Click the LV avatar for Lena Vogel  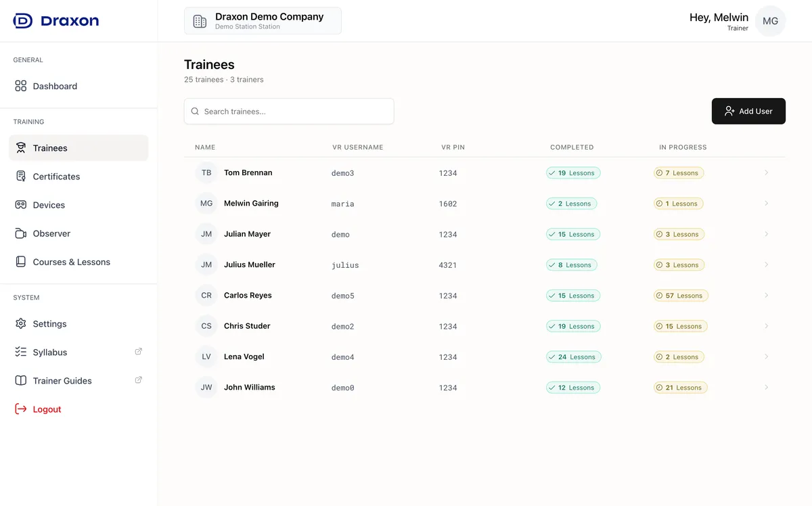pyautogui.click(x=206, y=356)
